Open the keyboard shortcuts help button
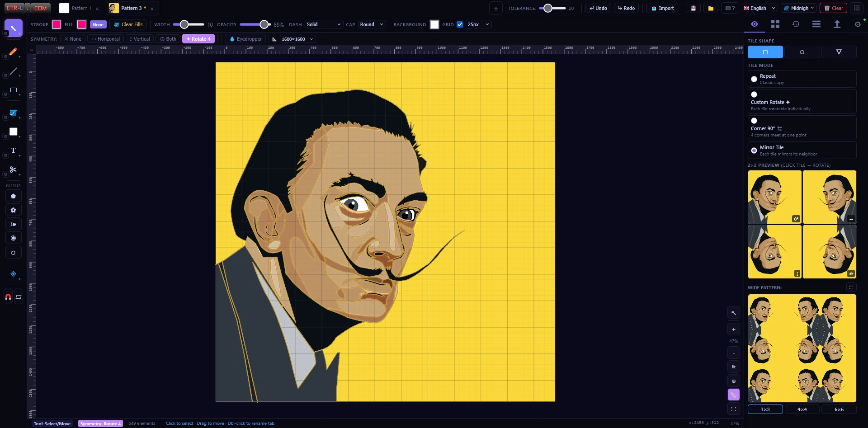Image resolution: width=868 pixels, height=428 pixels. pos(730,8)
